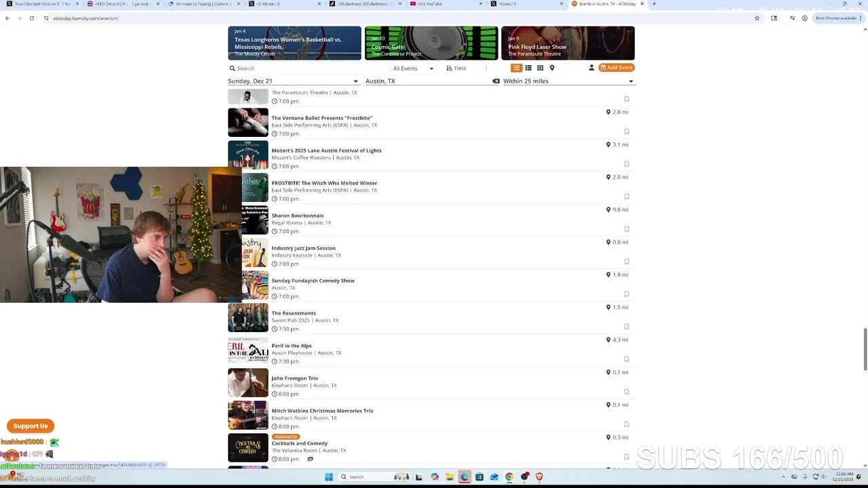Click the page vertical scrollbar thumb
Screen dimensions: 868x488
pyautogui.click(x=865, y=349)
